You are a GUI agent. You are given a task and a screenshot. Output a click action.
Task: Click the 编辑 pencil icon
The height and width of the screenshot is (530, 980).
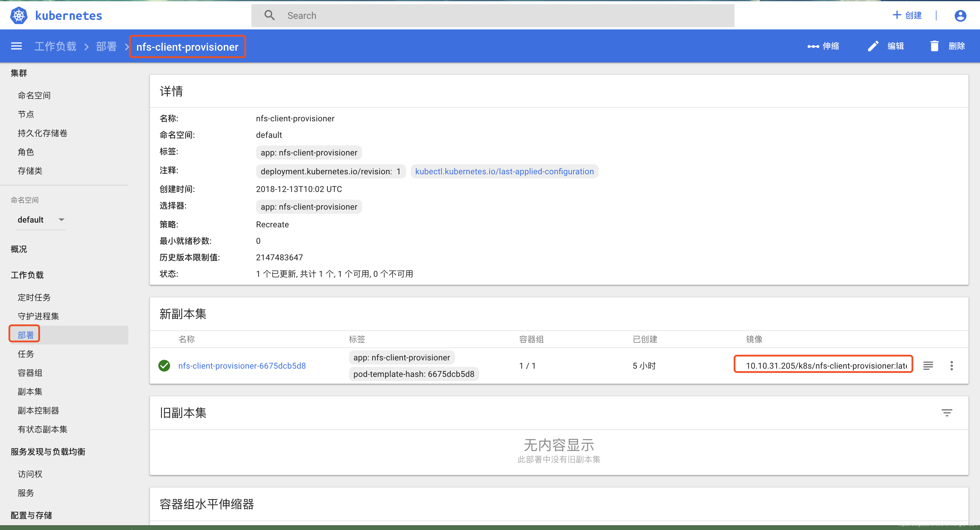coord(873,47)
